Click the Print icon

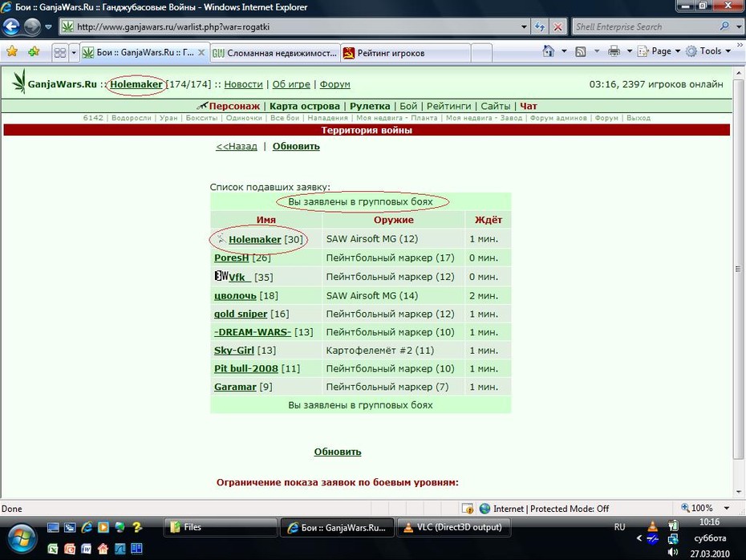click(614, 51)
